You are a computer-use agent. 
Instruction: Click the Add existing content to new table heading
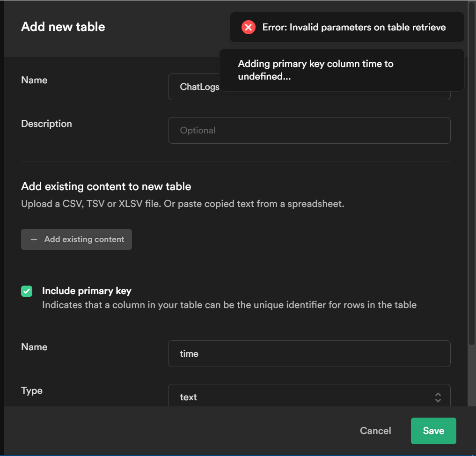(x=106, y=186)
